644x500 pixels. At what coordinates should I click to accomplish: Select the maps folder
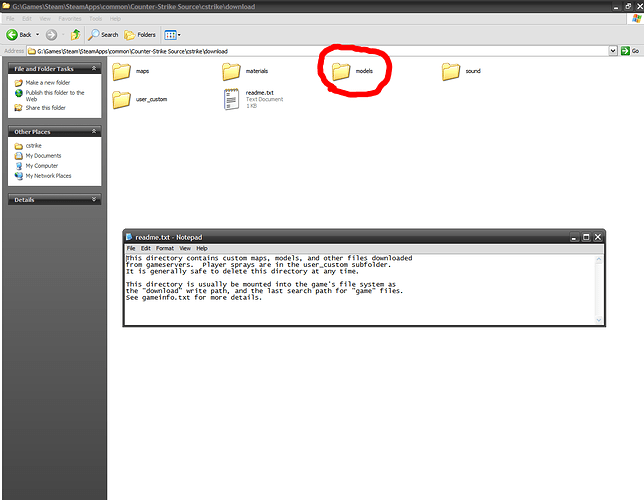131,71
